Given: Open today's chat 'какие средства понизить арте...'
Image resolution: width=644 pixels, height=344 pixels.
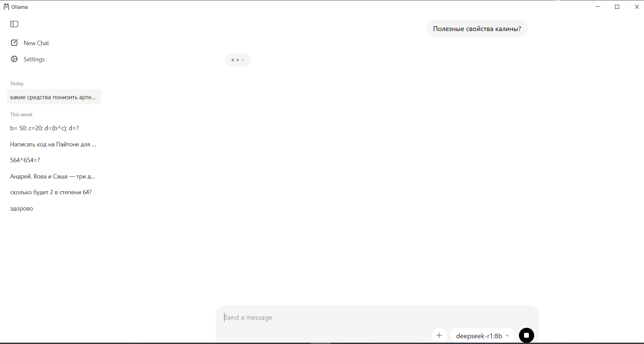Looking at the screenshot, I should click(x=53, y=97).
